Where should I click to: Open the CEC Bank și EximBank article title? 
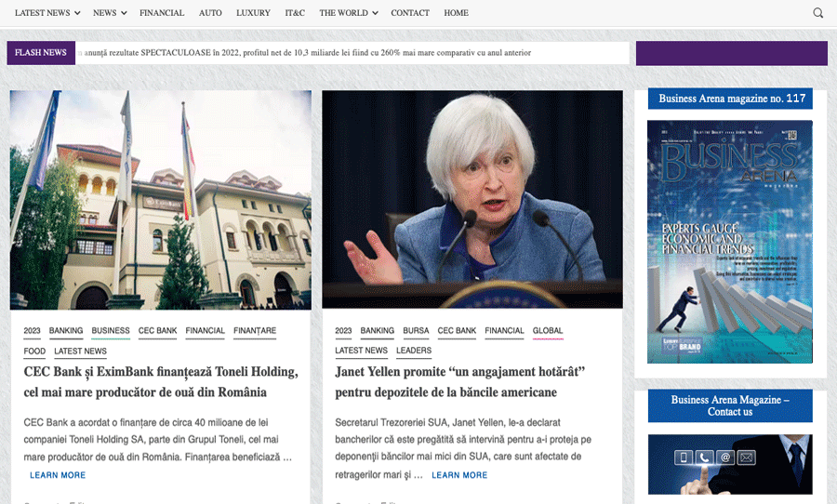pyautogui.click(x=161, y=382)
